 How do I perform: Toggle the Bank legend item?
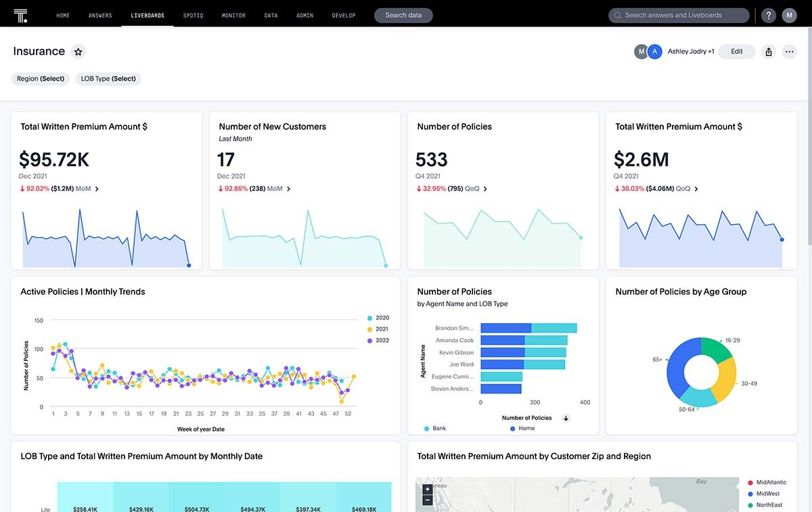(435, 429)
